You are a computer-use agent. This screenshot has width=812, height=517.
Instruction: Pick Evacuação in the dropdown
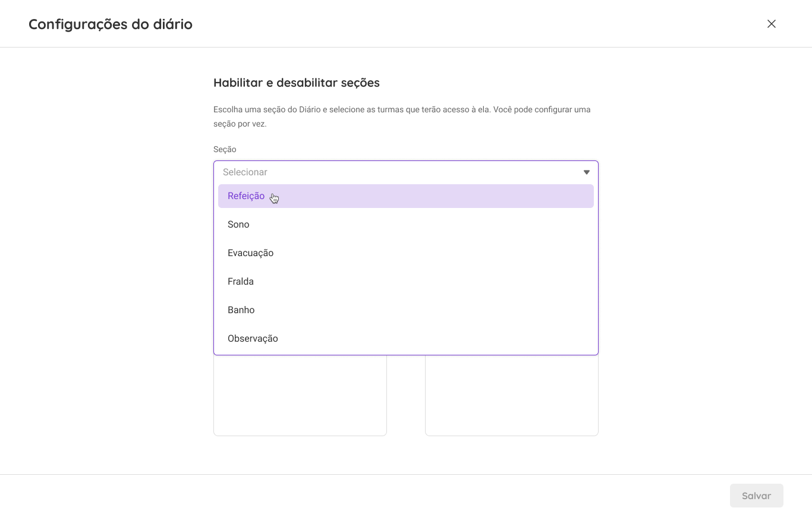click(406, 253)
